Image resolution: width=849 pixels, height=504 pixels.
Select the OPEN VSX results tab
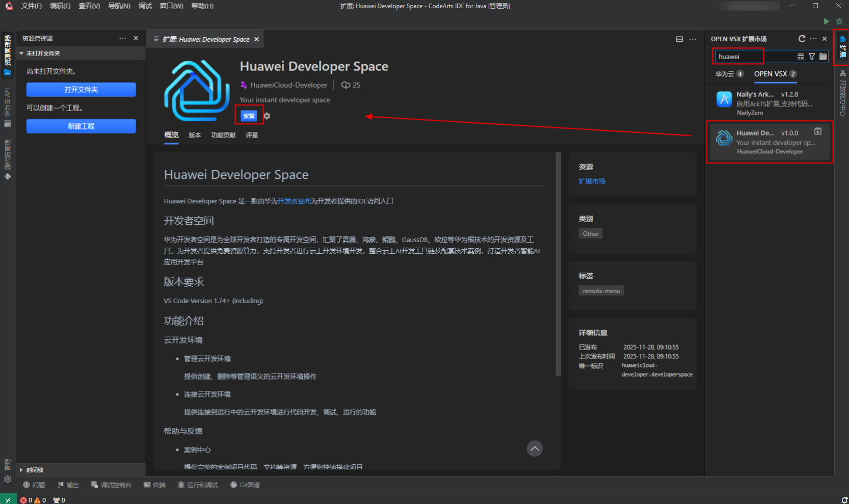pos(775,74)
